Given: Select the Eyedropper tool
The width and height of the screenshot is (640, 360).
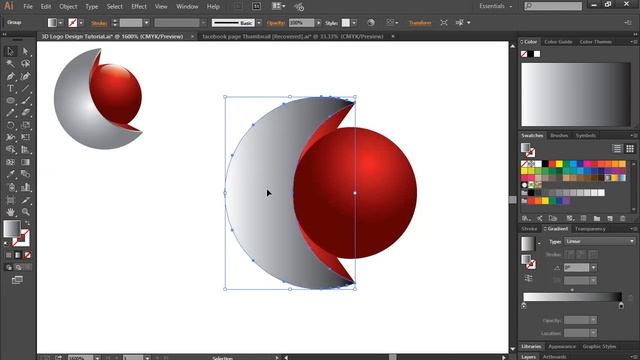Looking at the screenshot, I should [x=10, y=174].
